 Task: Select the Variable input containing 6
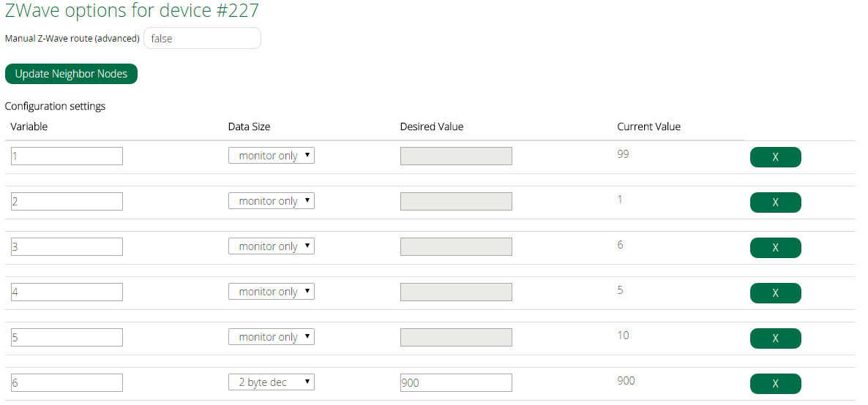(67, 382)
